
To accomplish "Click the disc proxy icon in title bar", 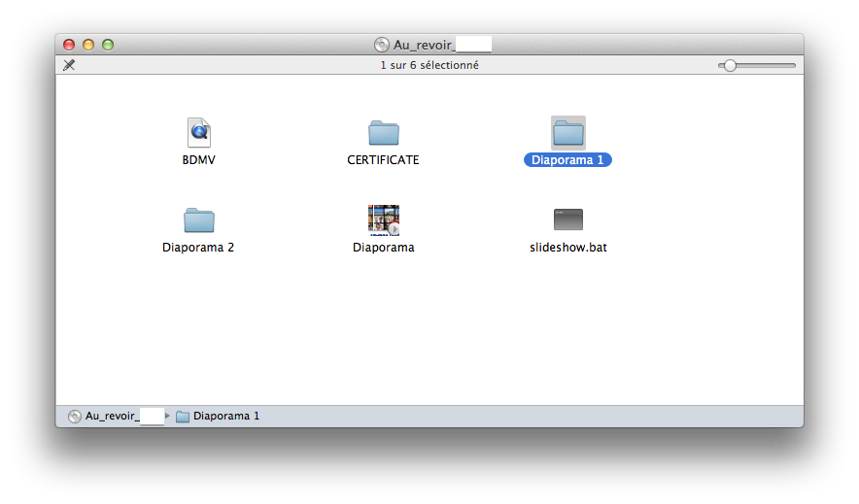I will coord(382,45).
